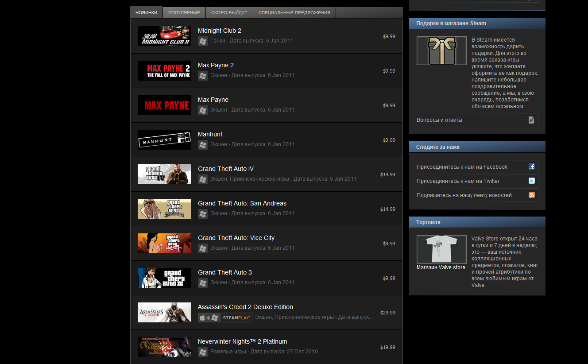Click Mac+Windows platform icon for Assassin's Creed 2

[209, 318]
